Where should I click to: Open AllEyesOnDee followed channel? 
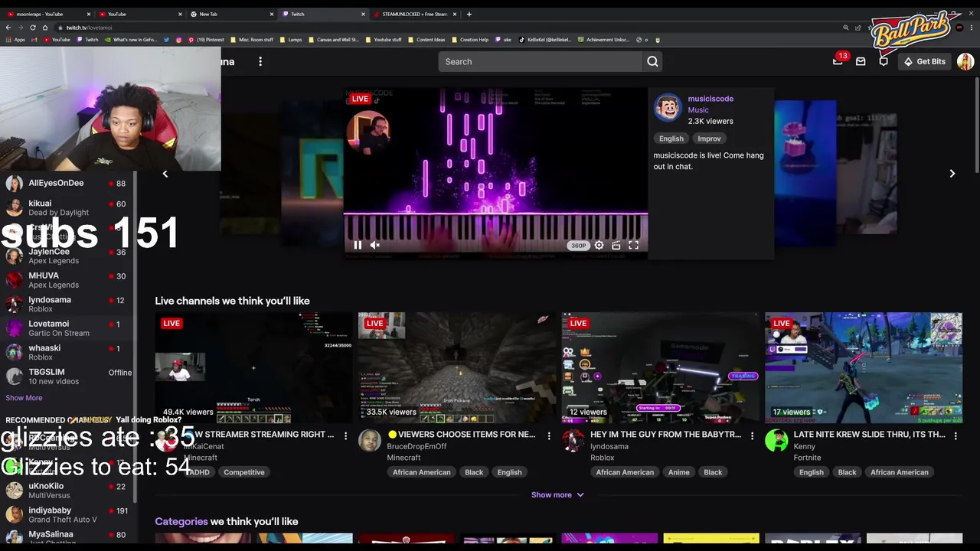point(68,184)
